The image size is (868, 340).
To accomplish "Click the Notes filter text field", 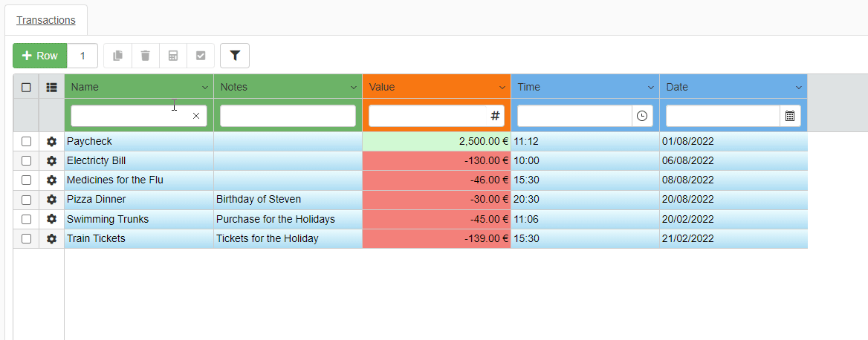I will [x=288, y=116].
